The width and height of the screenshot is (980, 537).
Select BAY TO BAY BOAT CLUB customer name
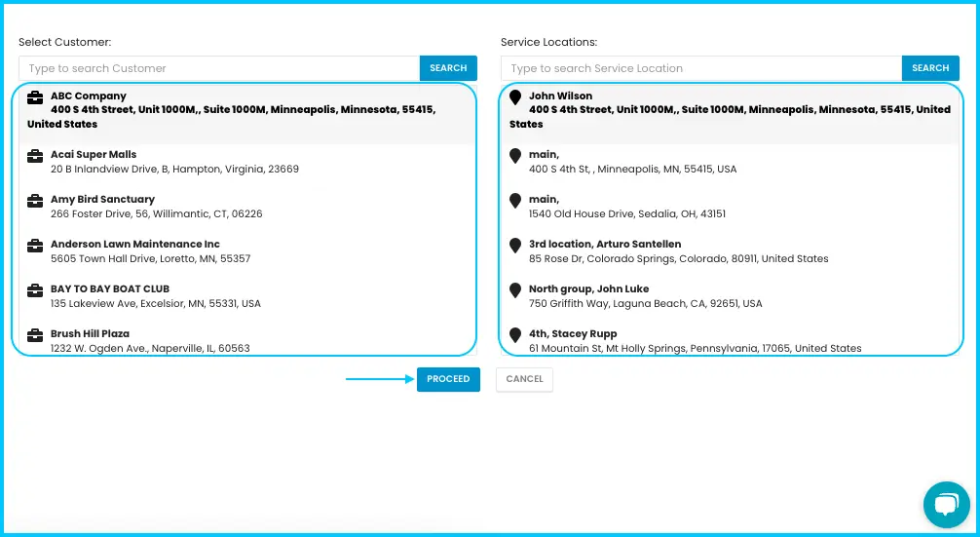[x=110, y=289]
